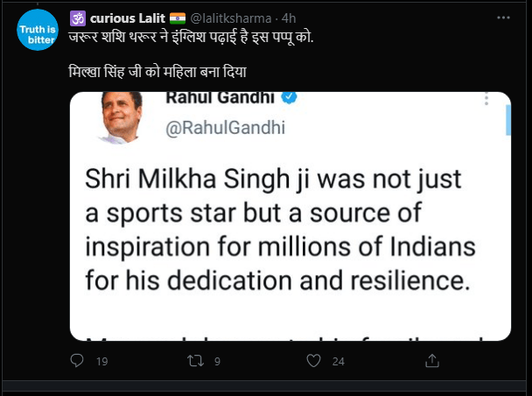
Task: Click the reply count 19
Action: 101,361
